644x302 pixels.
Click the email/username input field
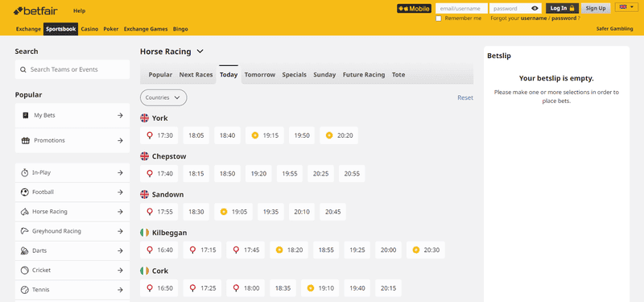[461, 8]
